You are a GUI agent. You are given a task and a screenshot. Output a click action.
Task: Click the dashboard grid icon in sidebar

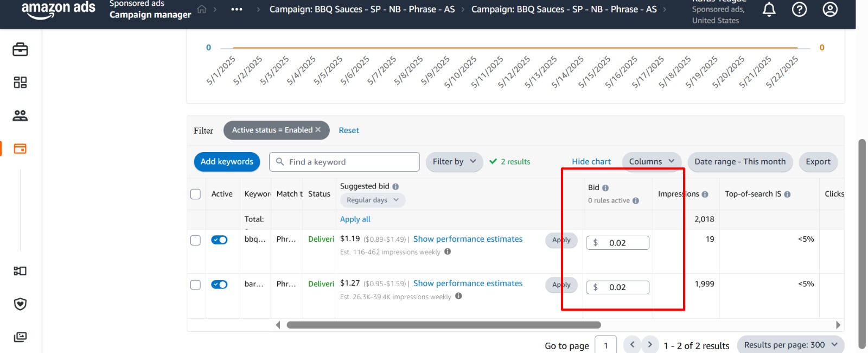pos(20,83)
